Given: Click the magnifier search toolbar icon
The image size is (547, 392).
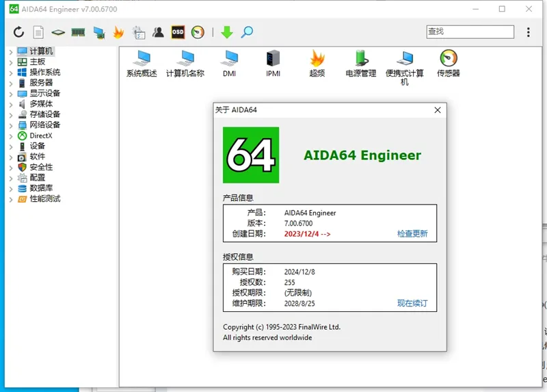Looking at the screenshot, I should click(x=247, y=32).
